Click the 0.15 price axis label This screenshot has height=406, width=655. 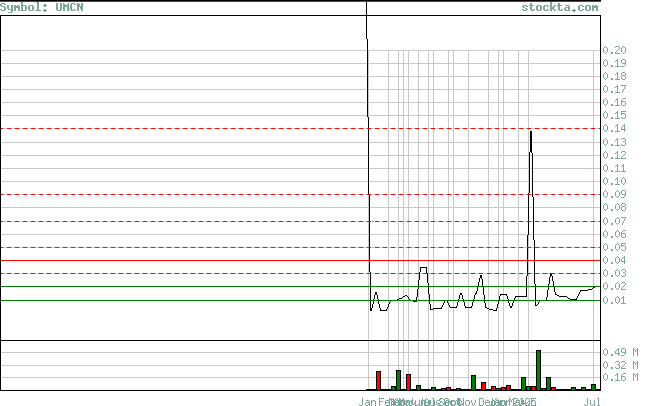614,115
